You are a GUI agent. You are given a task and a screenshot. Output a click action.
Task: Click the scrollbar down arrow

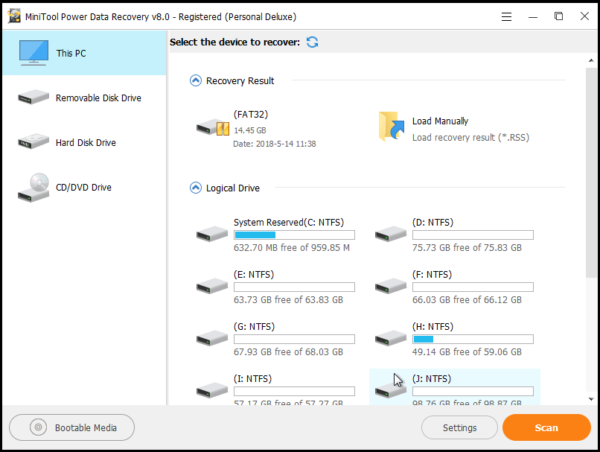pos(591,399)
